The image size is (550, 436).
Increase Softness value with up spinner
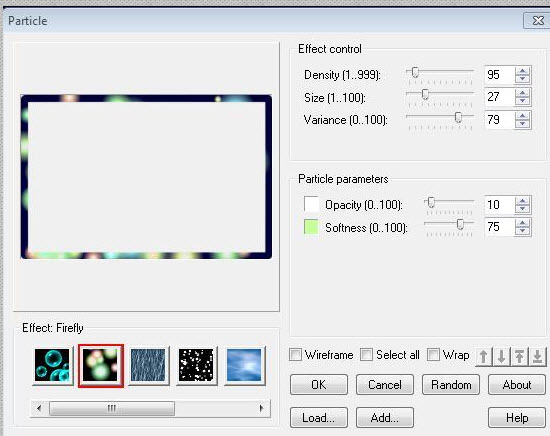click(523, 222)
